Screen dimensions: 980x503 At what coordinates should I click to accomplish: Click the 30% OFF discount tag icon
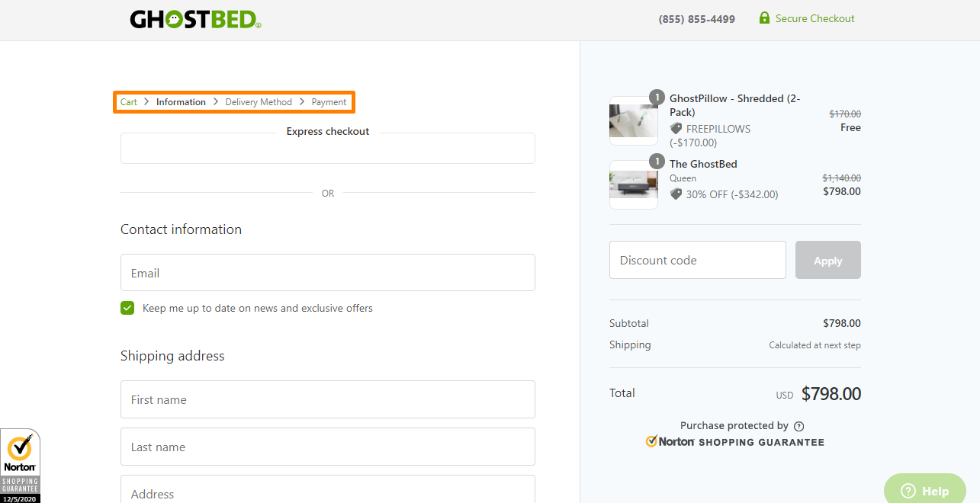point(676,194)
